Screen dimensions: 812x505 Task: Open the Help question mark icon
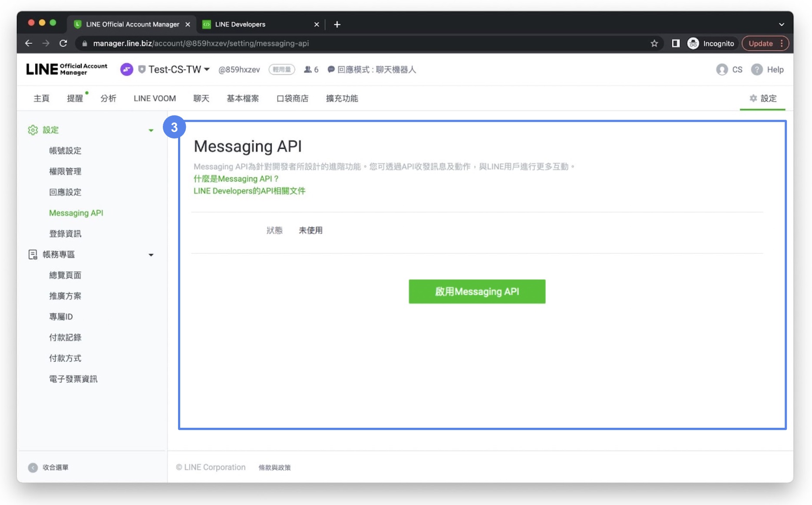tap(757, 69)
